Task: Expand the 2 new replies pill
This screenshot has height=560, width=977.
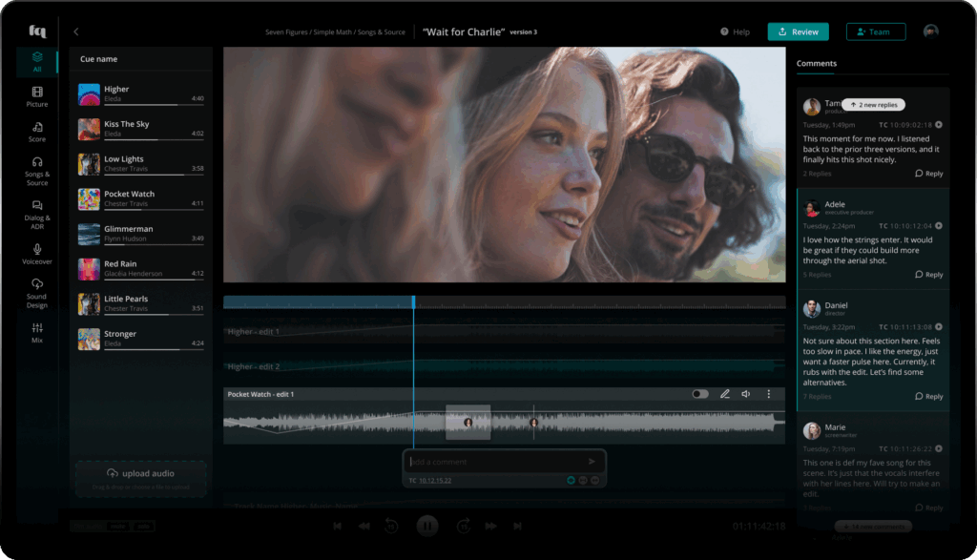Action: tap(873, 105)
